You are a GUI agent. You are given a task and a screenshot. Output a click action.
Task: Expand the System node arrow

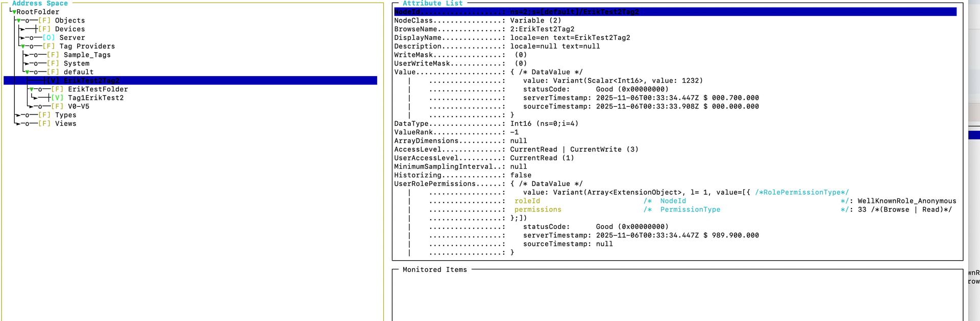pyautogui.click(x=27, y=64)
